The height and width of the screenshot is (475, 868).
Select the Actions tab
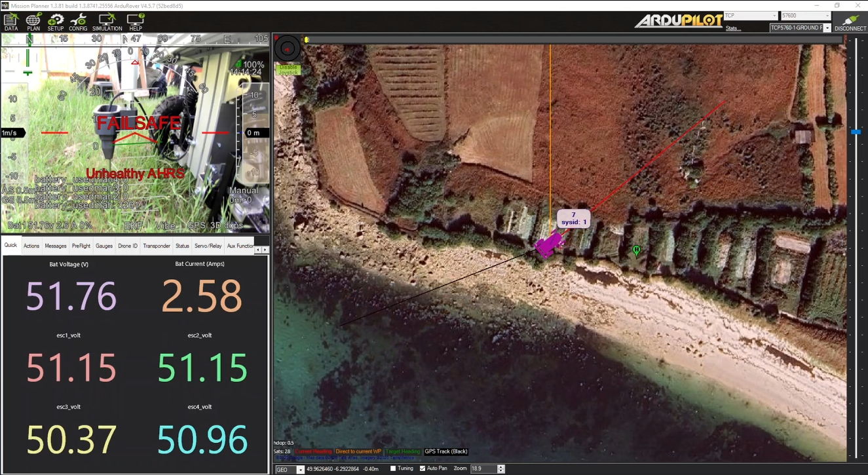(x=31, y=246)
